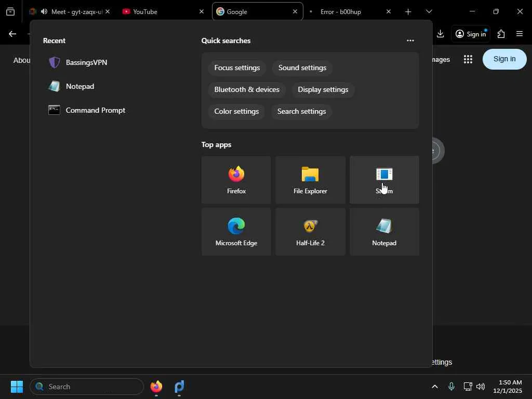Select Focus settings quick search
Screen dimensions: 532x399
pos(237,68)
